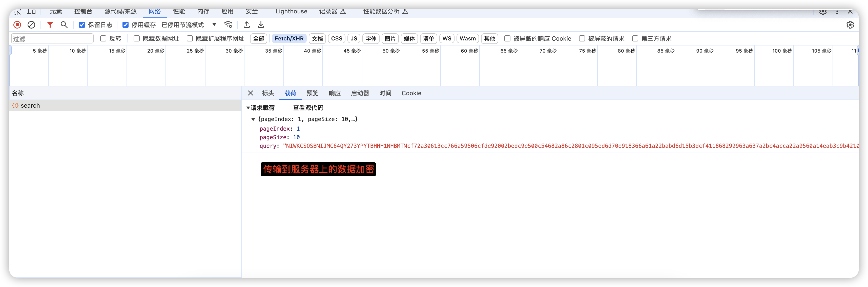868x287 pixels.
Task: Filter by 其他 type
Action: 489,39
